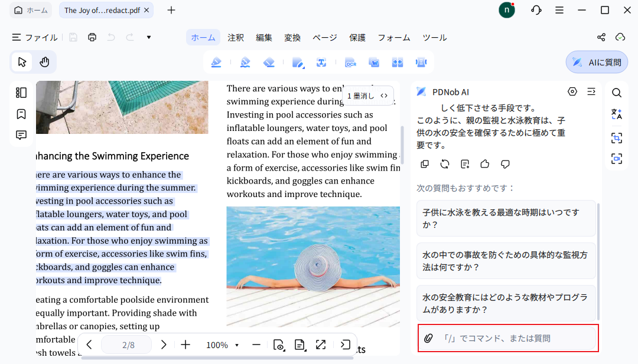This screenshot has width=638, height=364.
Task: Copy the PDNob AI response
Action: tap(425, 164)
